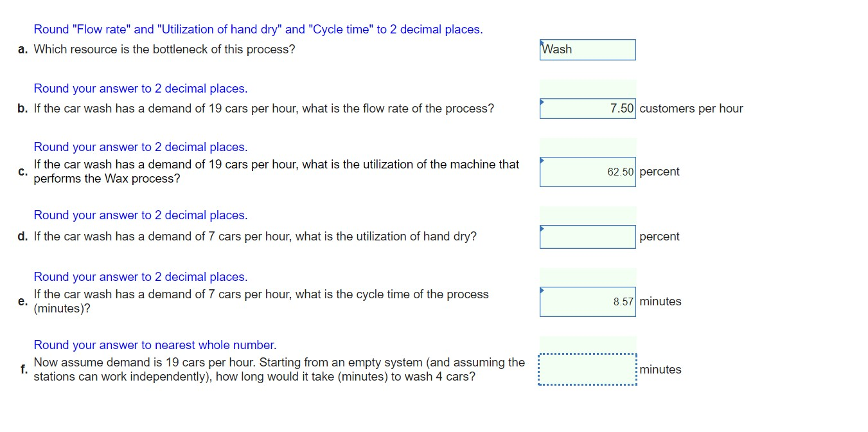
Task: Click the 'minutes' label next to 8.57
Action: point(660,301)
